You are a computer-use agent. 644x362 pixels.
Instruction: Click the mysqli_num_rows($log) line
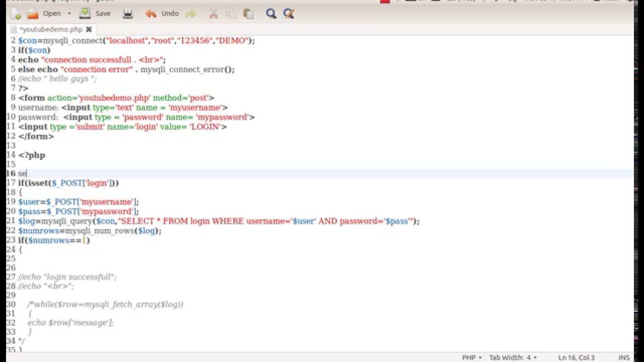(90, 231)
